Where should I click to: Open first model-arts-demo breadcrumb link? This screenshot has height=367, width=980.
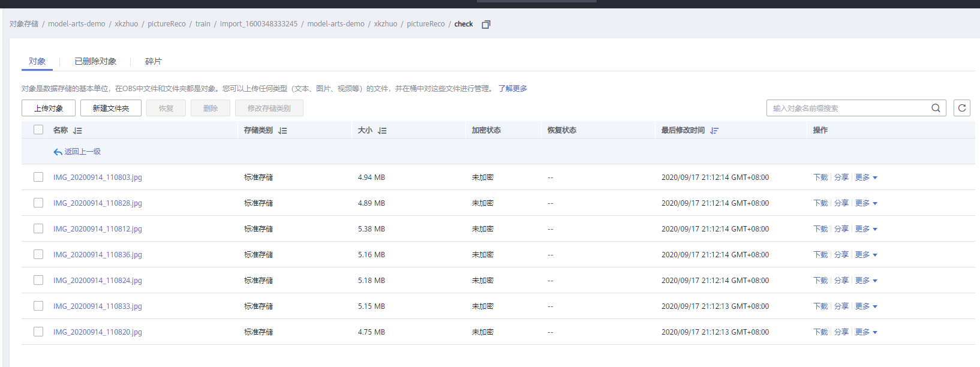click(x=77, y=24)
